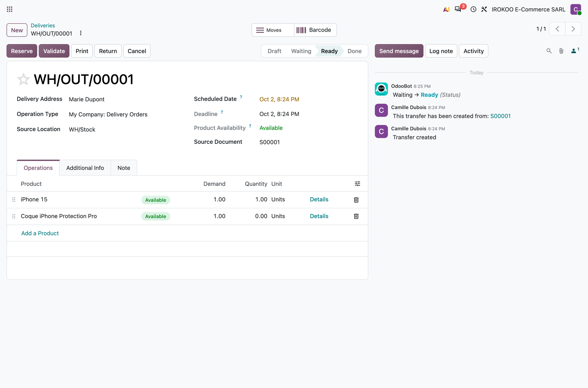Open column options adjust settings icon
Image resolution: width=588 pixels, height=388 pixels.
point(357,184)
